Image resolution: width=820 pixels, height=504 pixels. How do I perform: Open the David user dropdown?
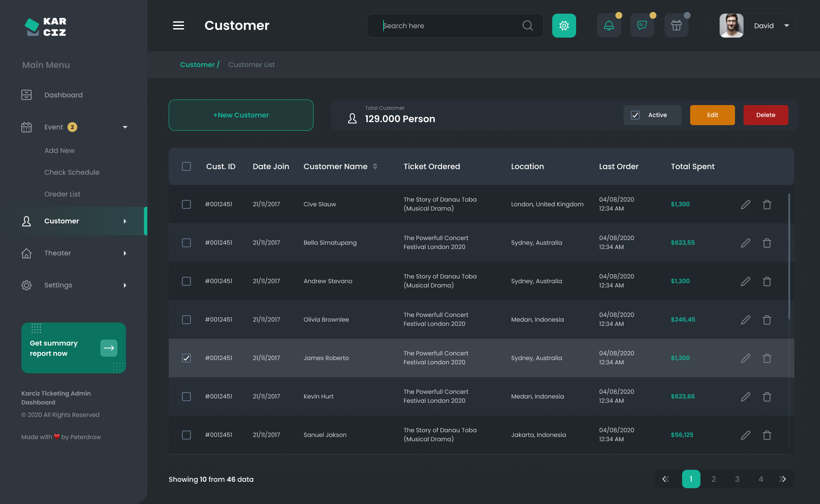tap(786, 26)
